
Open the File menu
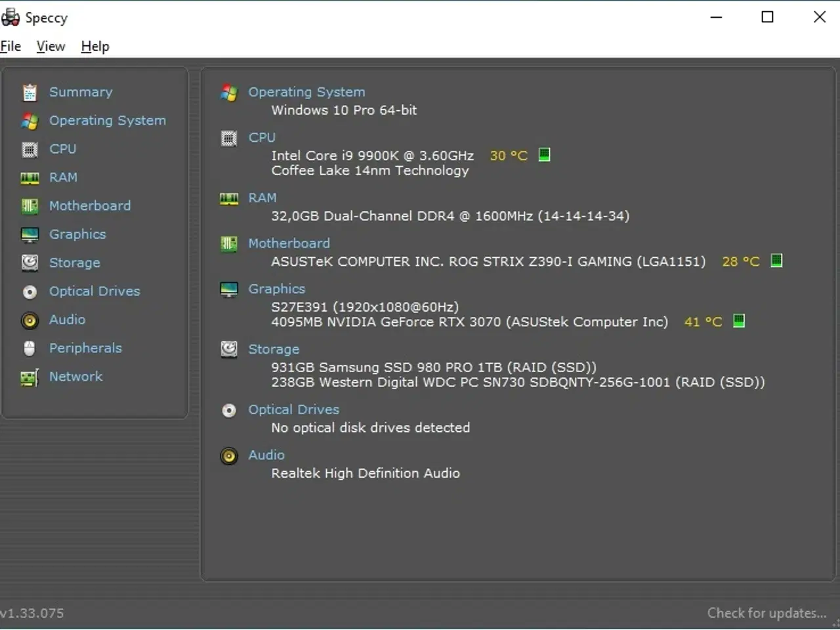click(x=10, y=46)
